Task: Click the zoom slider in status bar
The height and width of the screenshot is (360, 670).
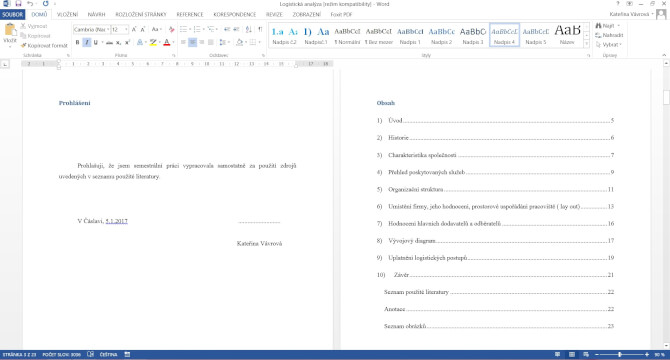Action: click(620, 354)
